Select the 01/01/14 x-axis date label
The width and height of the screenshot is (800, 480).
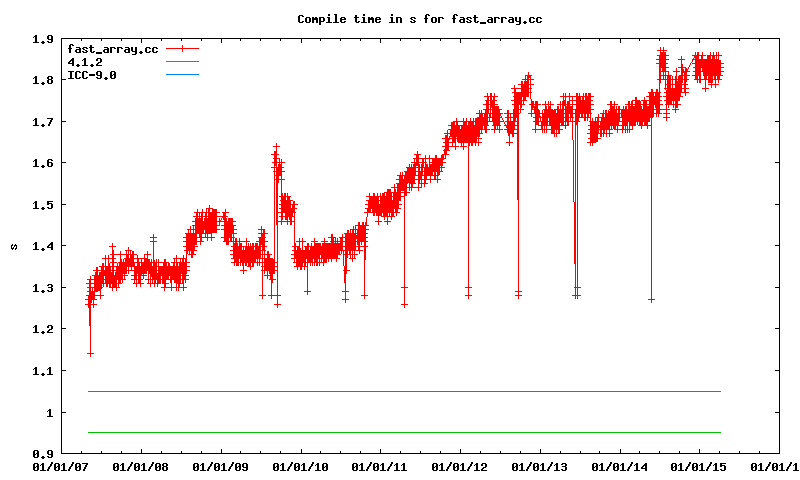(x=620, y=466)
